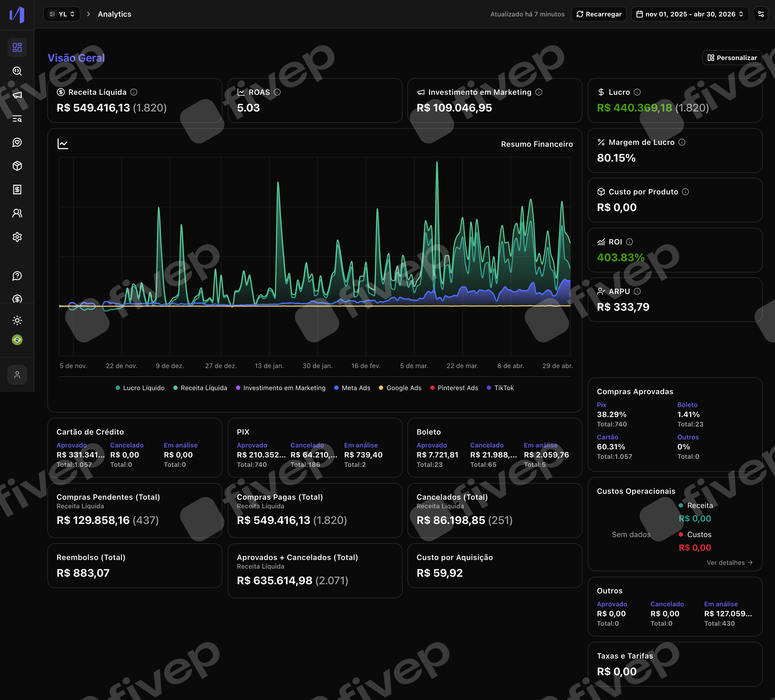775x700 pixels.
Task: Click the Cartão percentage 60.31%
Action: coord(611,447)
